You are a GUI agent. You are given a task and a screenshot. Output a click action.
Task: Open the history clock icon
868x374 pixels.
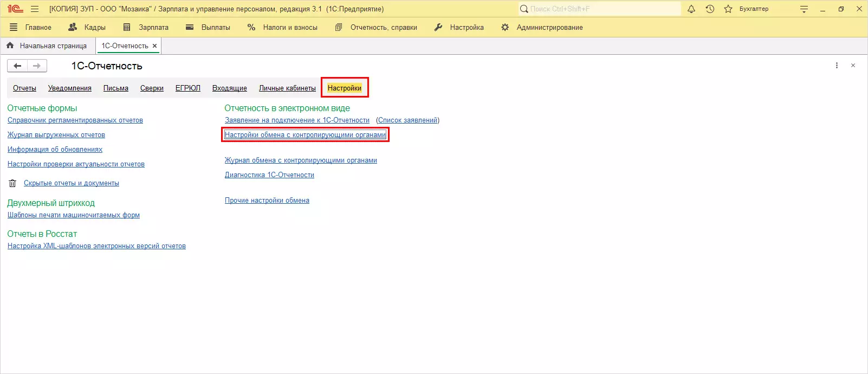tap(710, 9)
